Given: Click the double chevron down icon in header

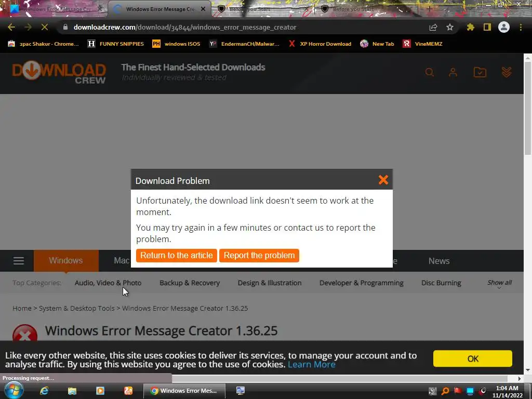Looking at the screenshot, I should tap(507, 72).
